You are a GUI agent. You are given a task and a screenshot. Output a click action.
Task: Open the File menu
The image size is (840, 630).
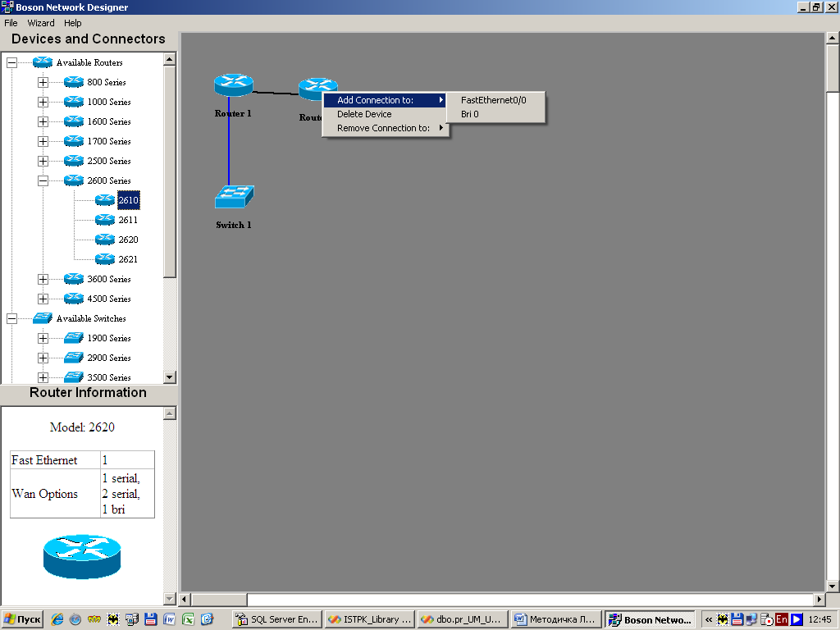point(11,23)
